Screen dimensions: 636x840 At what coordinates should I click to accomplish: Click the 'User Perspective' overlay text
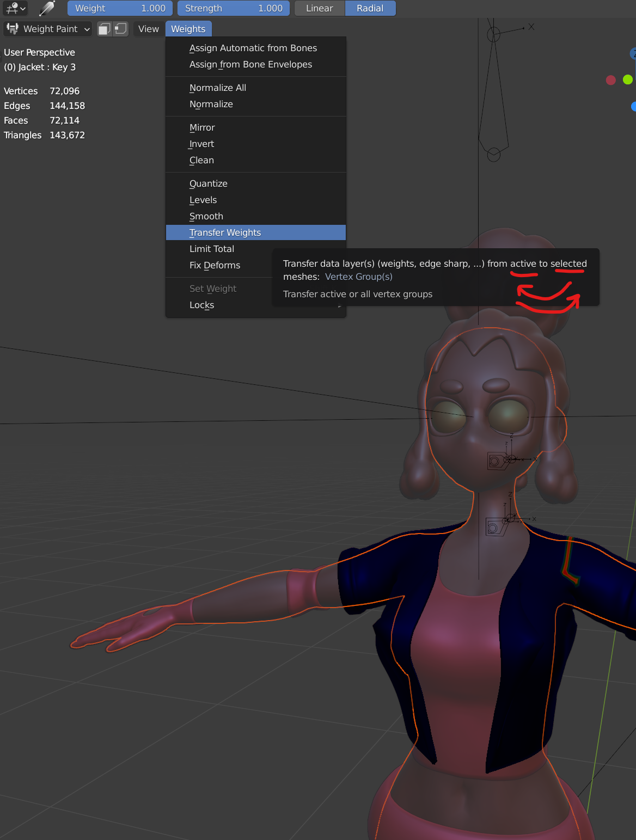[x=39, y=52]
